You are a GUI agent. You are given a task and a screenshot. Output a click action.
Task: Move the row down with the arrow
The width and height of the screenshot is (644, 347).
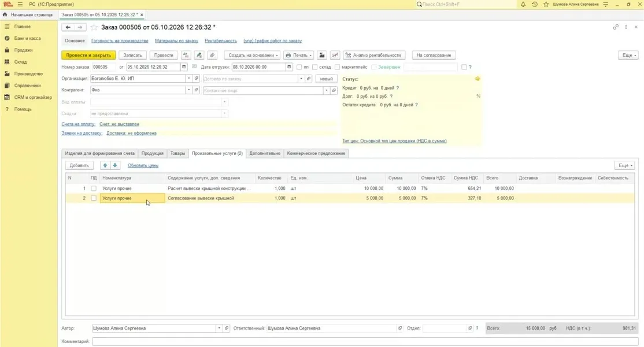click(x=115, y=165)
